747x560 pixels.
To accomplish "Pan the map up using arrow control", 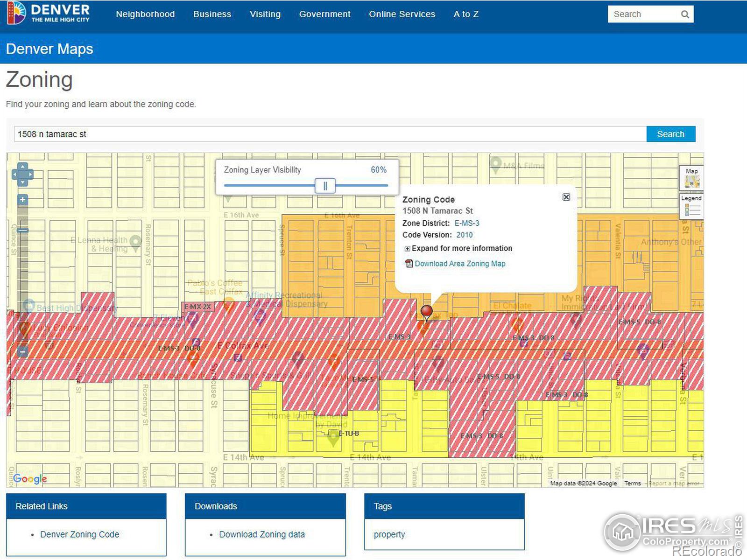I will (x=22, y=166).
